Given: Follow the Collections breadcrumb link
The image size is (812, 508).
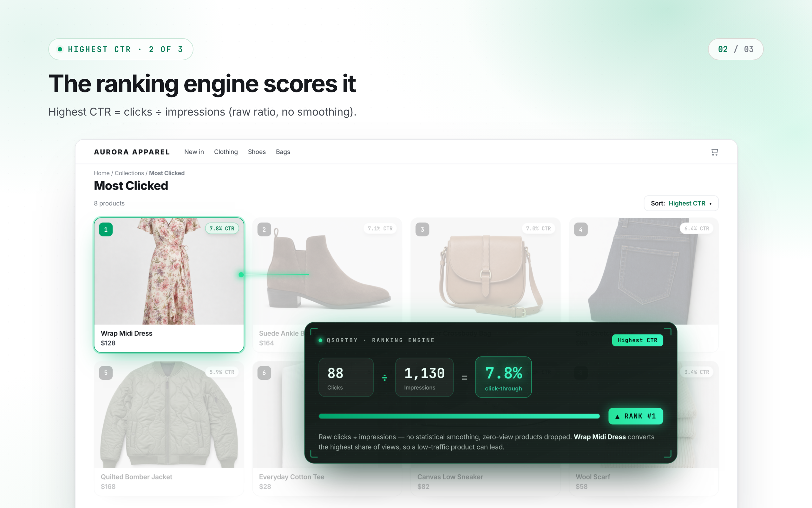Looking at the screenshot, I should coord(129,173).
